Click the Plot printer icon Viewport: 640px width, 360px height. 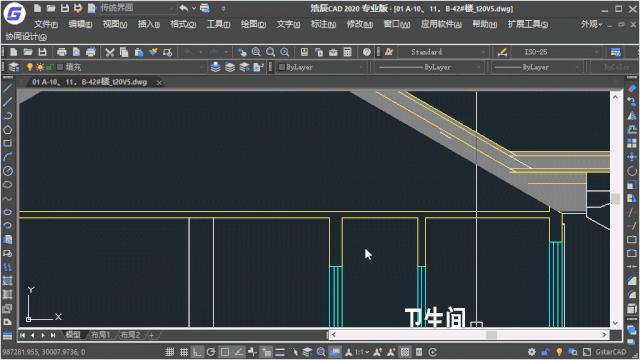click(62, 52)
